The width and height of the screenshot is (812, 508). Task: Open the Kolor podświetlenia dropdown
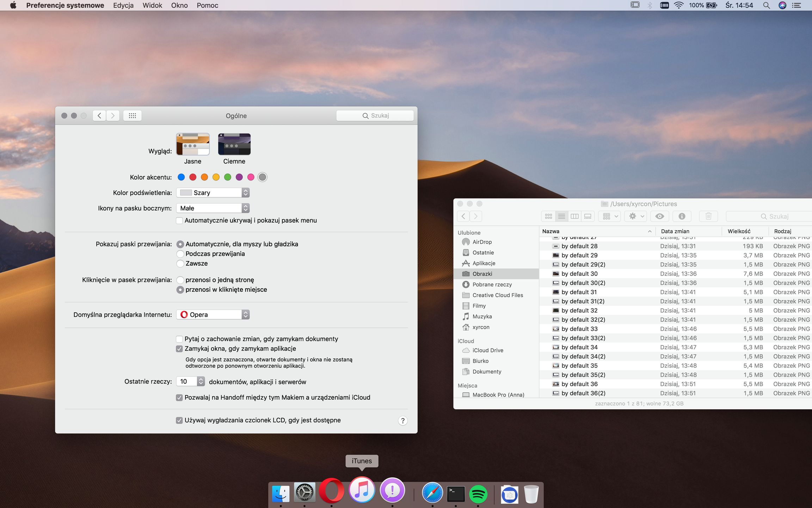[x=213, y=193]
